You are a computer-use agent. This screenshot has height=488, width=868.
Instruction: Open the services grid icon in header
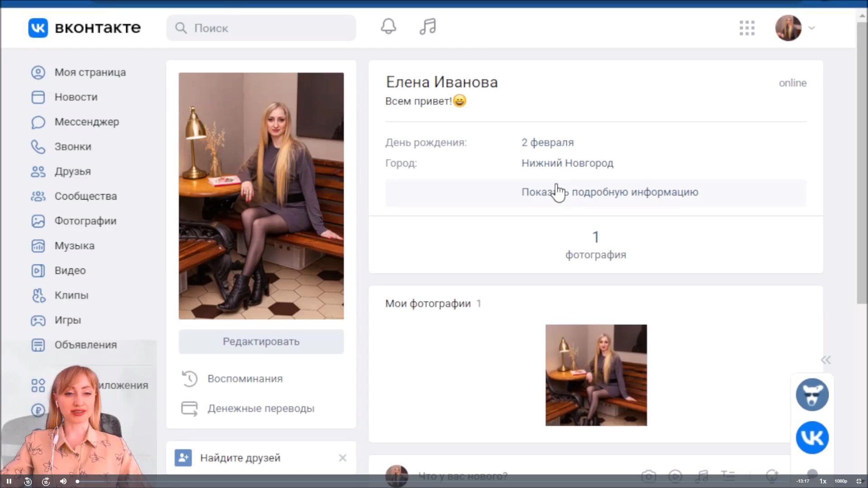[x=747, y=28]
